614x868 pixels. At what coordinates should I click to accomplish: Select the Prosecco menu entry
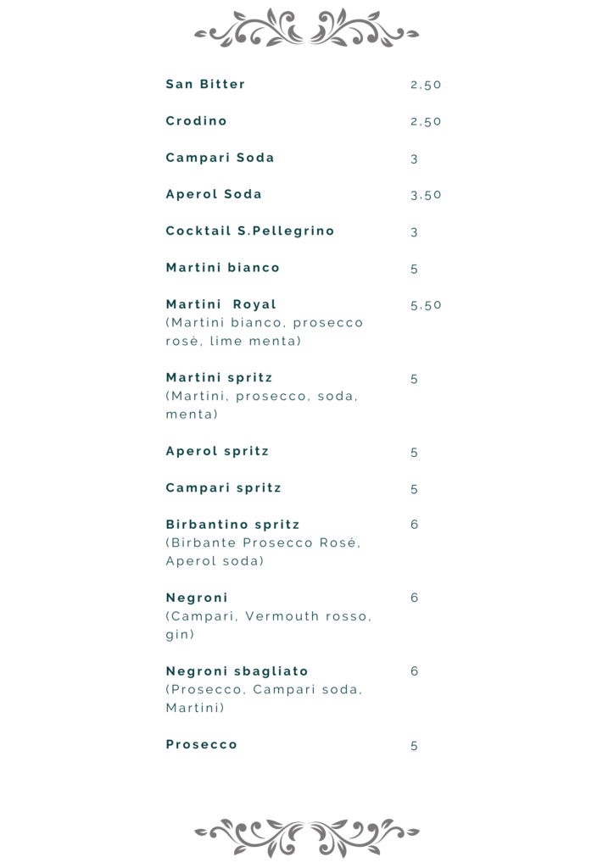point(202,744)
